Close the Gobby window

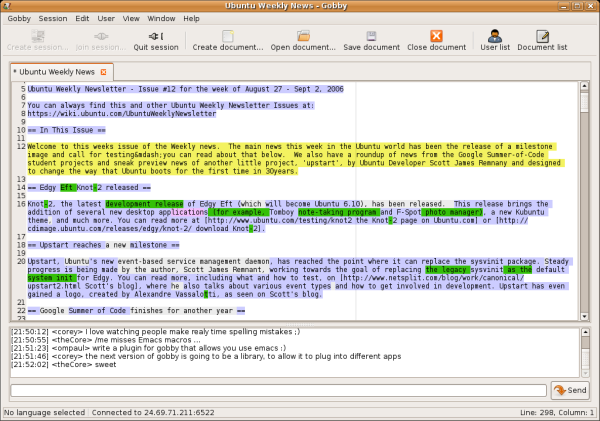point(591,6)
